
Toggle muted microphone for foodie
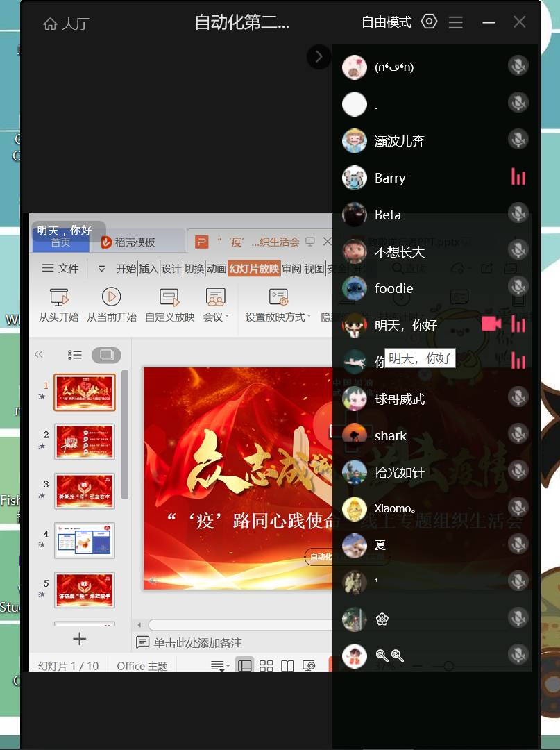tap(518, 287)
